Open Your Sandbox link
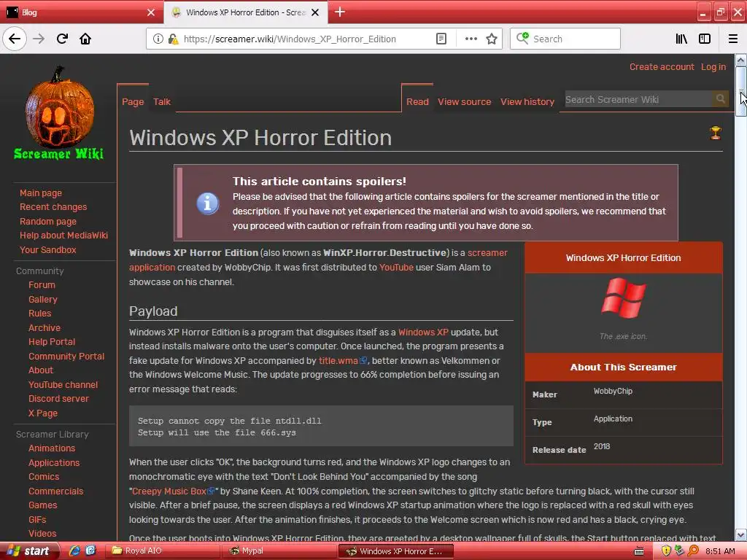The width and height of the screenshot is (747, 560). click(x=47, y=249)
